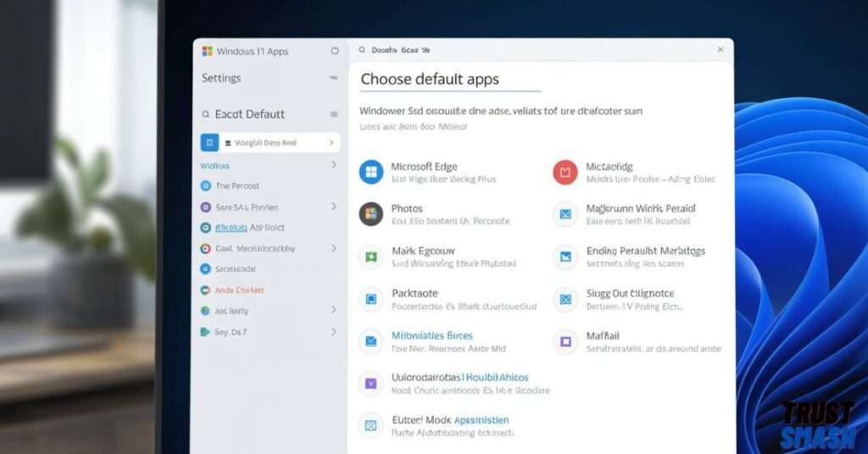Click the Sare SA I, Ponien purple icon
Screen dimensions: 868x454
click(205, 207)
